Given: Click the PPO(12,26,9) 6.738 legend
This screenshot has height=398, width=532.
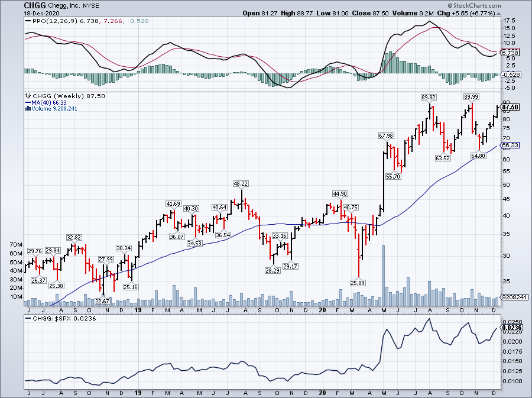Looking at the screenshot, I should coord(66,21).
